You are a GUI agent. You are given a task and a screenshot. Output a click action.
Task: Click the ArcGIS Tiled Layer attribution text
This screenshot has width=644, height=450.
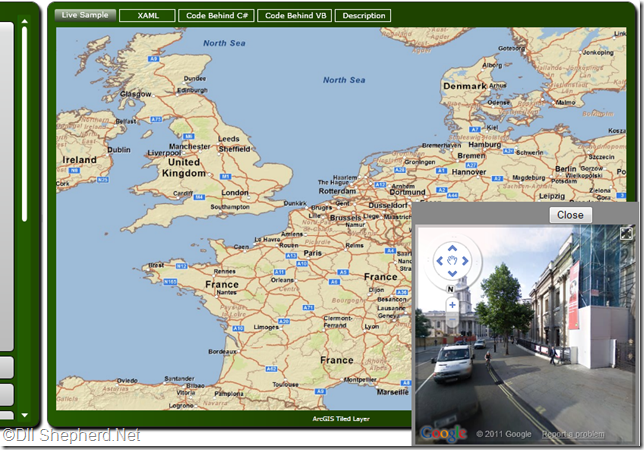pyautogui.click(x=341, y=419)
